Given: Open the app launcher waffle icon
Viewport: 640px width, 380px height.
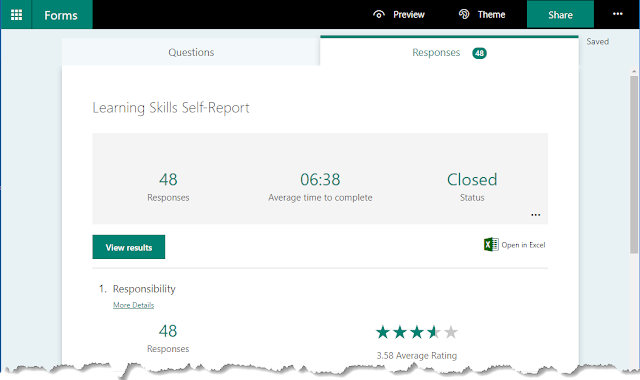Looking at the screenshot, I should click(16, 15).
